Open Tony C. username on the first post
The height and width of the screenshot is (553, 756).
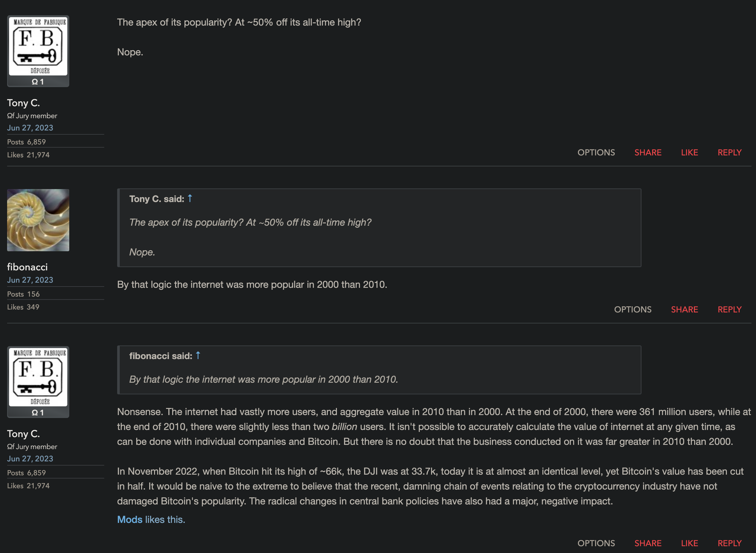pyautogui.click(x=23, y=103)
